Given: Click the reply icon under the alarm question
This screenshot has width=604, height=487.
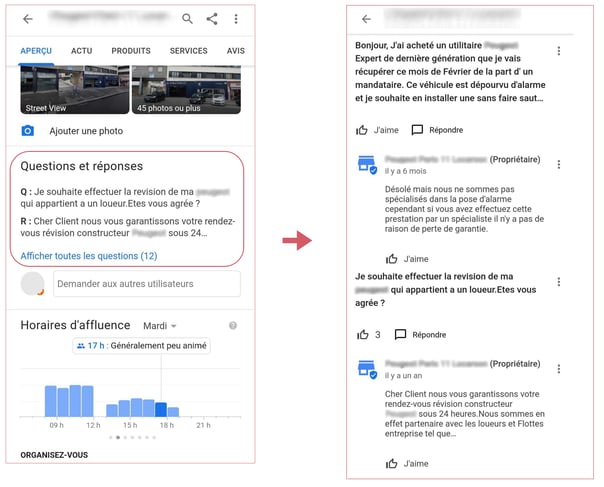Looking at the screenshot, I should [x=417, y=130].
